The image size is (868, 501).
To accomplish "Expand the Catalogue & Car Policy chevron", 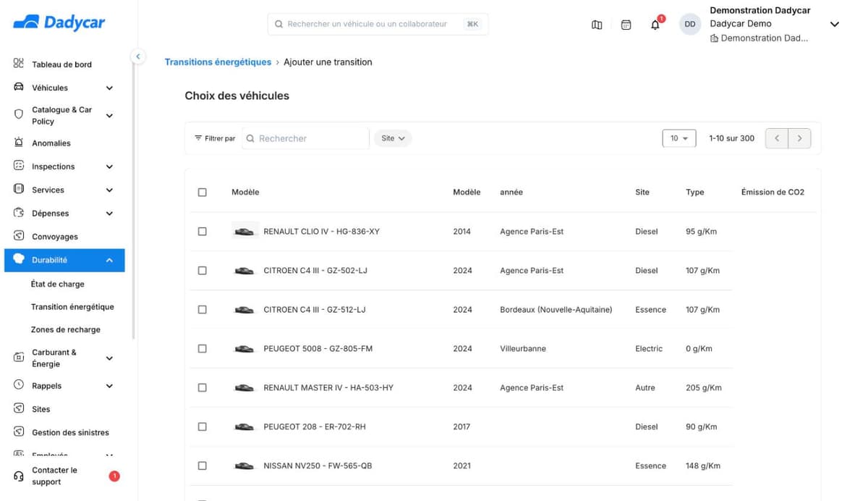I will [109, 115].
